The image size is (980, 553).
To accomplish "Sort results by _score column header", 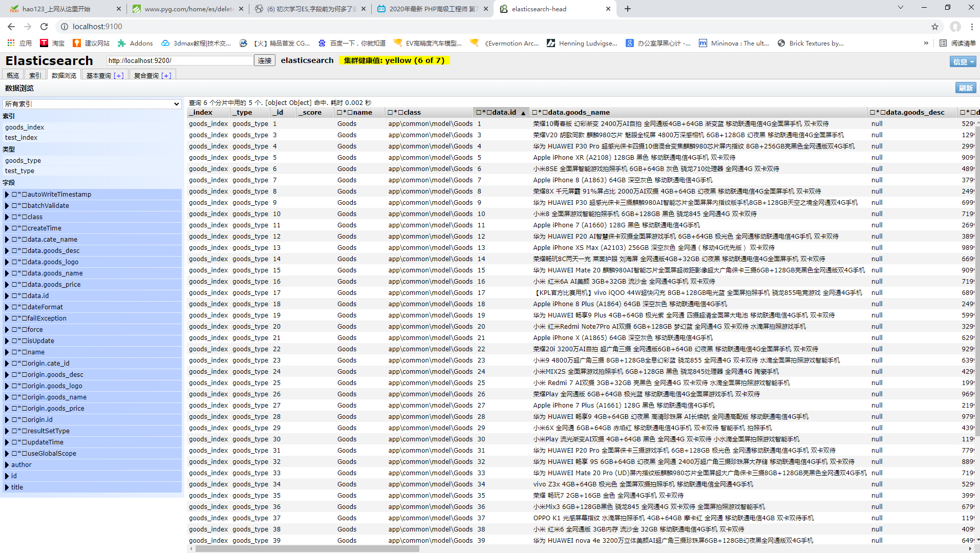I will 314,112.
